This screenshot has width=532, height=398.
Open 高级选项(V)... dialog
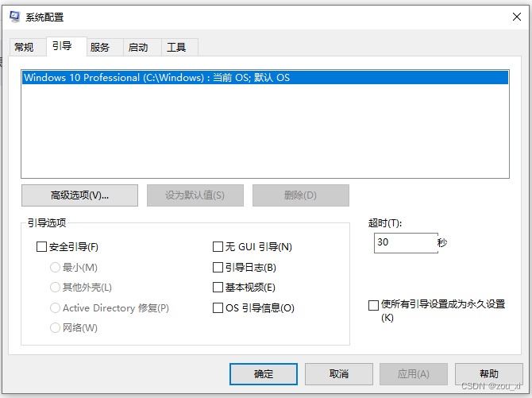tap(79, 195)
